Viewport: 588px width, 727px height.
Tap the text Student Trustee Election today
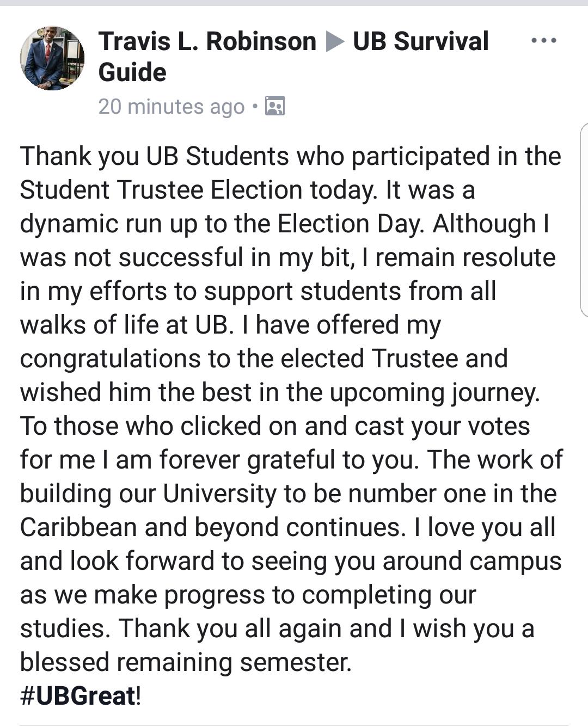pos(198,190)
